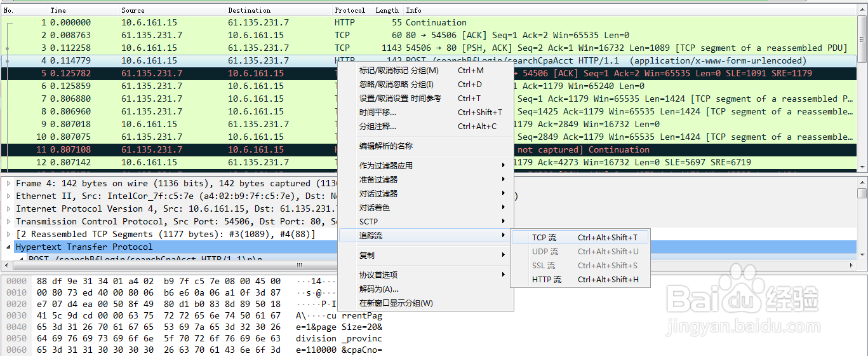Select 设置/取消设置 时间参考 menu entry

coord(424,99)
